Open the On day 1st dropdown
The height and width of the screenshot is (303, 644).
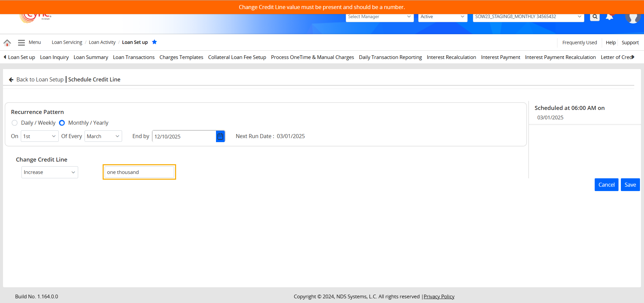point(40,136)
